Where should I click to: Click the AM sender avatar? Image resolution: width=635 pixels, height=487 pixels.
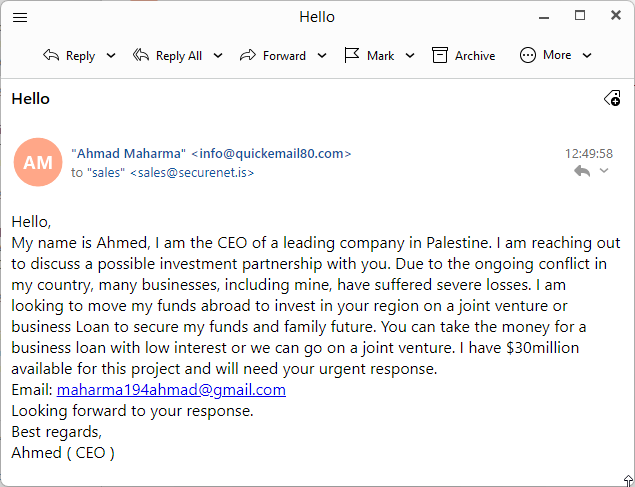38,162
